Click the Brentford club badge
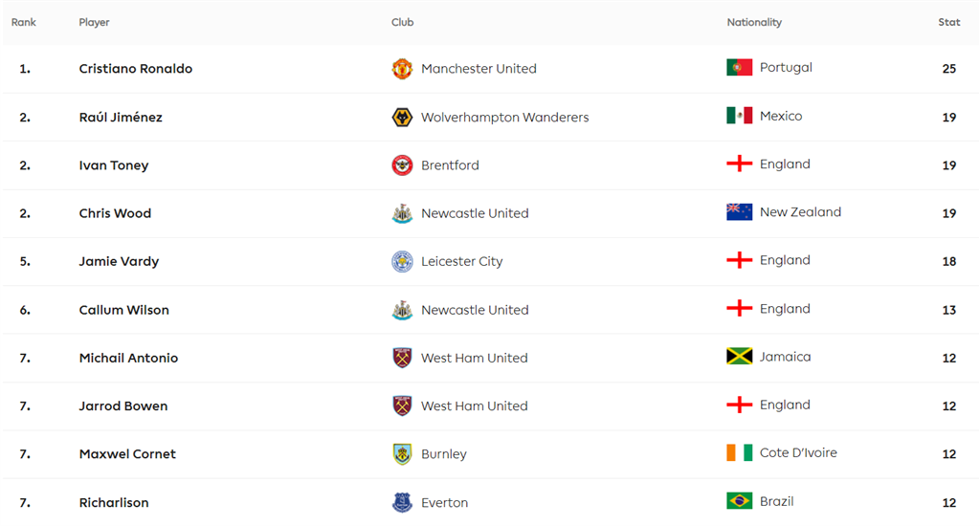Image resolution: width=980 pixels, height=526 pixels. (x=402, y=165)
